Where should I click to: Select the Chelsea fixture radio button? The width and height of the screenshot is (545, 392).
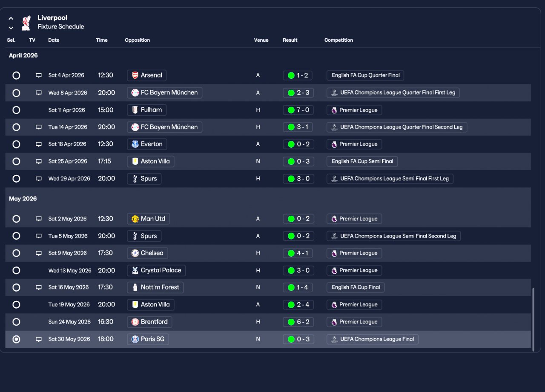click(16, 253)
